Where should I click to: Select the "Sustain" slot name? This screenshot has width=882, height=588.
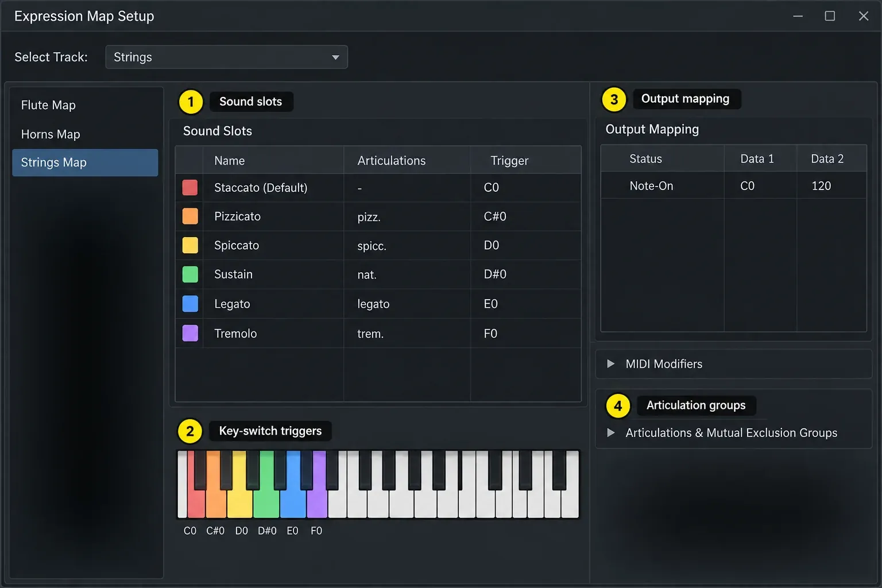point(233,274)
